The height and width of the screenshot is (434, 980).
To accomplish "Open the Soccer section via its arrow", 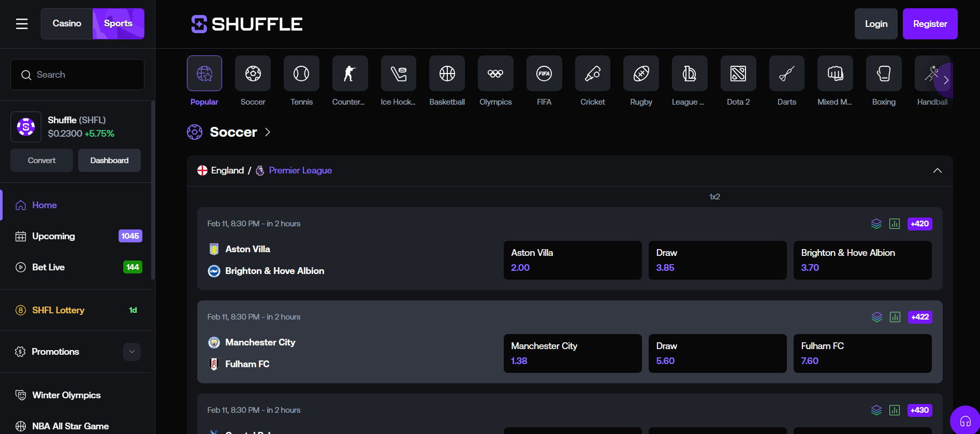I will (x=268, y=132).
